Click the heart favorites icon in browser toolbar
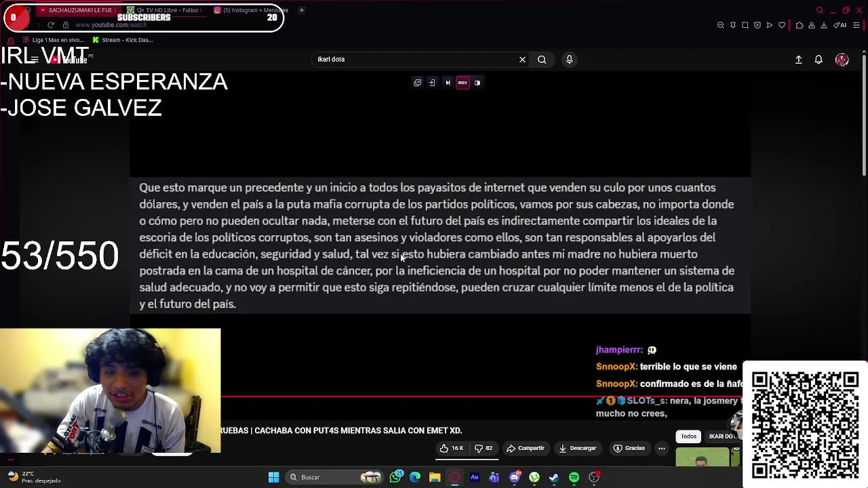The image size is (868, 488). 782,25
